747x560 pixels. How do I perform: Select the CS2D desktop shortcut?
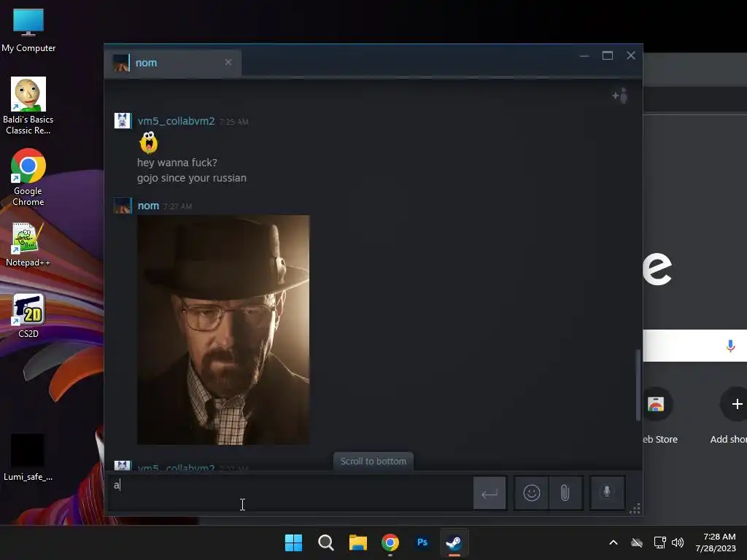28,315
